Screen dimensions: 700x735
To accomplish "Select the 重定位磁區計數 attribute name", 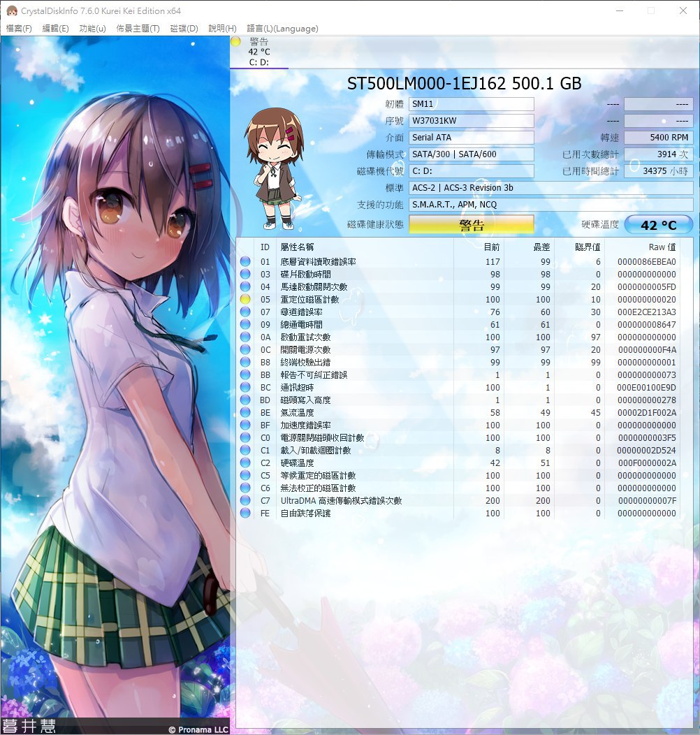I will tap(310, 299).
